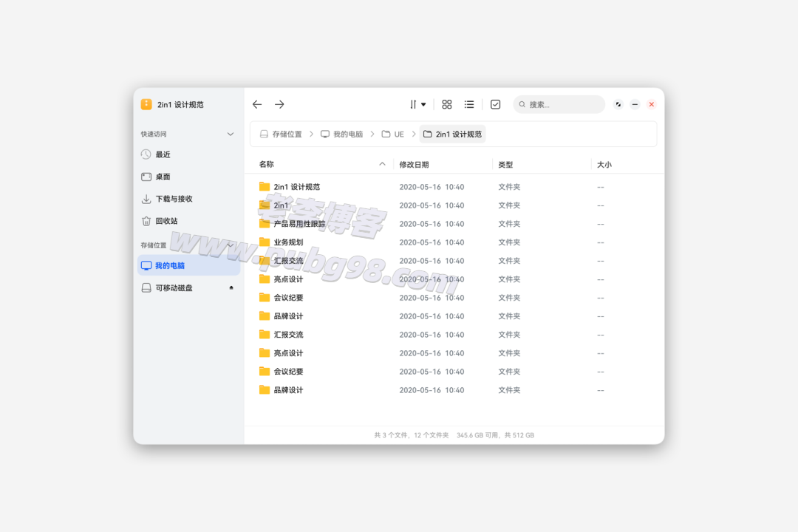Go forward with the right arrow

point(279,104)
